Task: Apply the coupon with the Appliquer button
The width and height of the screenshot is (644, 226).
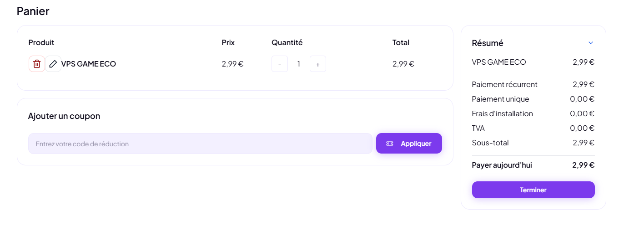Action: point(409,144)
